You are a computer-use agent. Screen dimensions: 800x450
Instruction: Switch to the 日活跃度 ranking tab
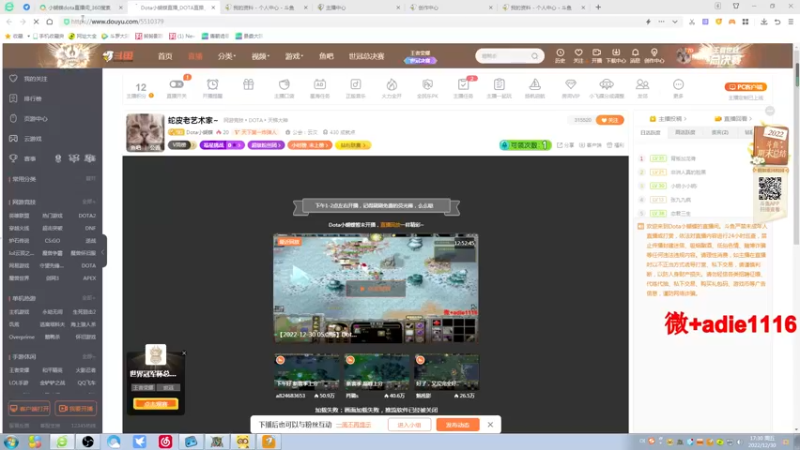click(650, 133)
